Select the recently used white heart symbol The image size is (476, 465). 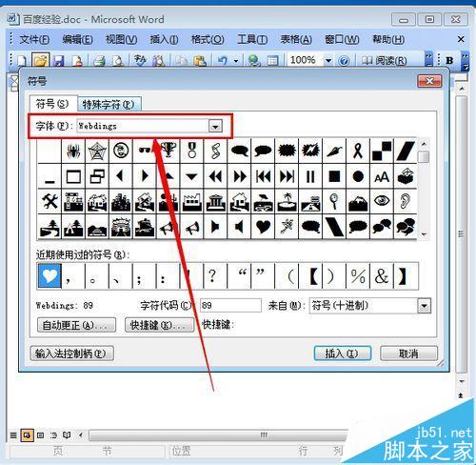pos(50,276)
